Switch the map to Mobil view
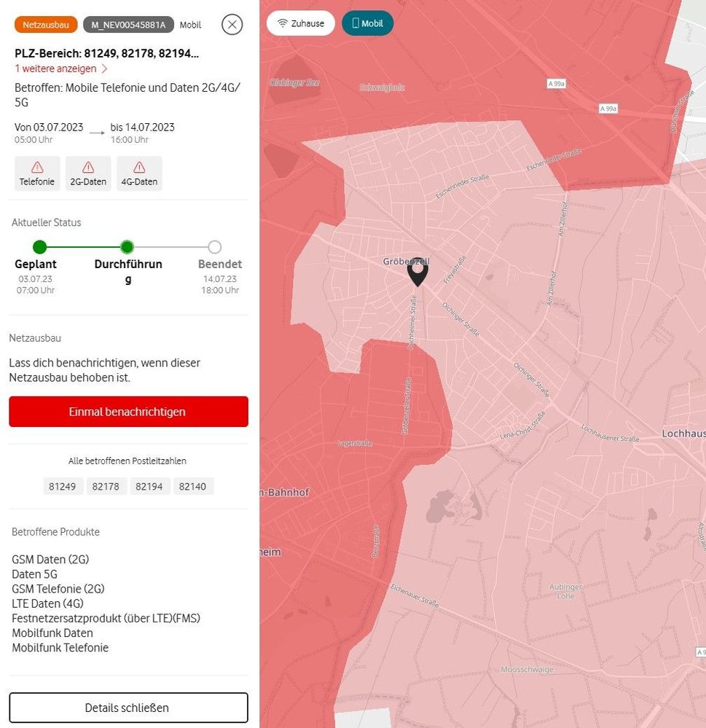This screenshot has height=728, width=706. coord(368,23)
